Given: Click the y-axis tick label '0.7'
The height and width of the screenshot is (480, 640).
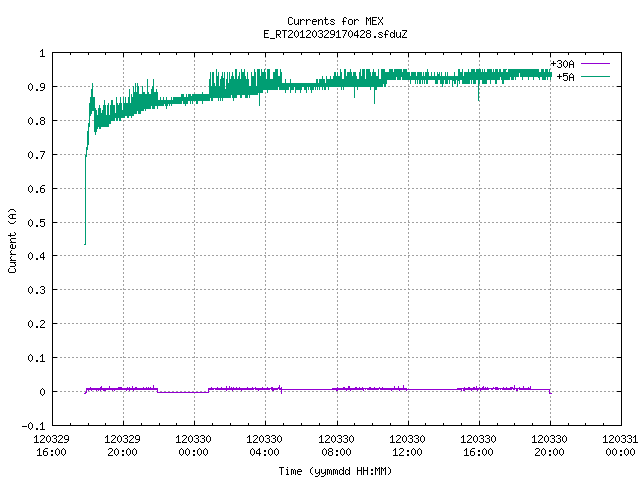Looking at the screenshot, I should [36, 155].
